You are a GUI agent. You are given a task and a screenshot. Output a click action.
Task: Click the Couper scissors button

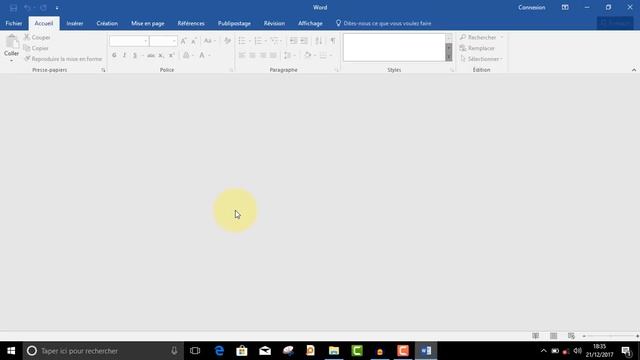37,37
